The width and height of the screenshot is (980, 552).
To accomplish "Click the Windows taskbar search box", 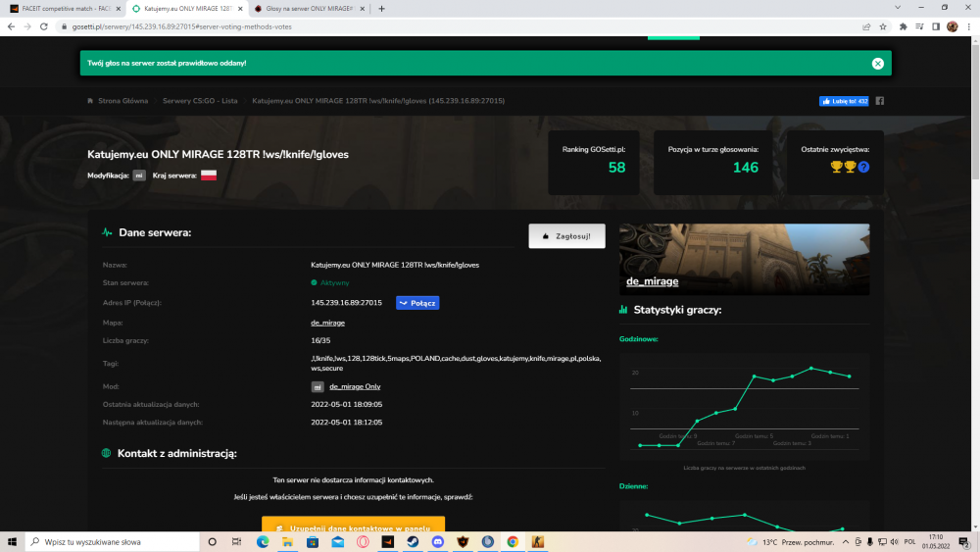I will (x=113, y=542).
